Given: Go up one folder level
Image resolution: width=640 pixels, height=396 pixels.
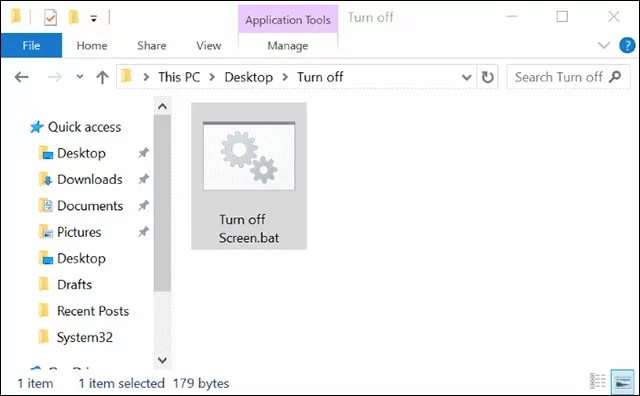Looking at the screenshot, I should click(102, 77).
